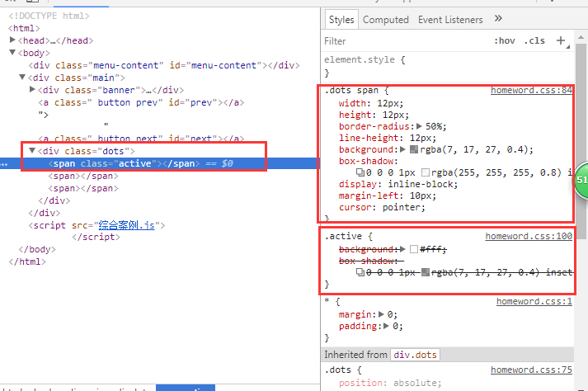Open color picker for #fff background swatch
This screenshot has height=391, width=588.
pos(414,249)
